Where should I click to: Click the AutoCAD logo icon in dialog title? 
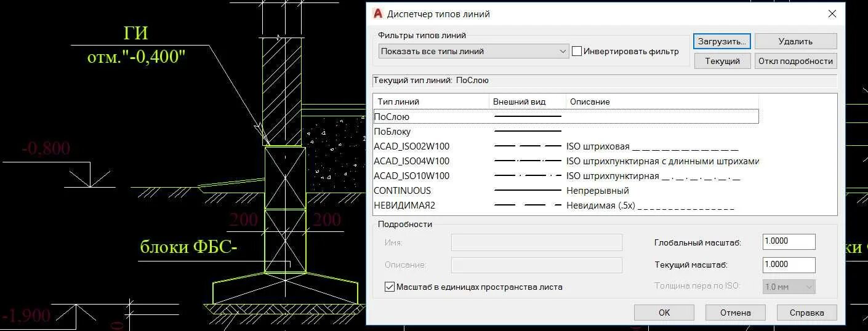[x=378, y=14]
